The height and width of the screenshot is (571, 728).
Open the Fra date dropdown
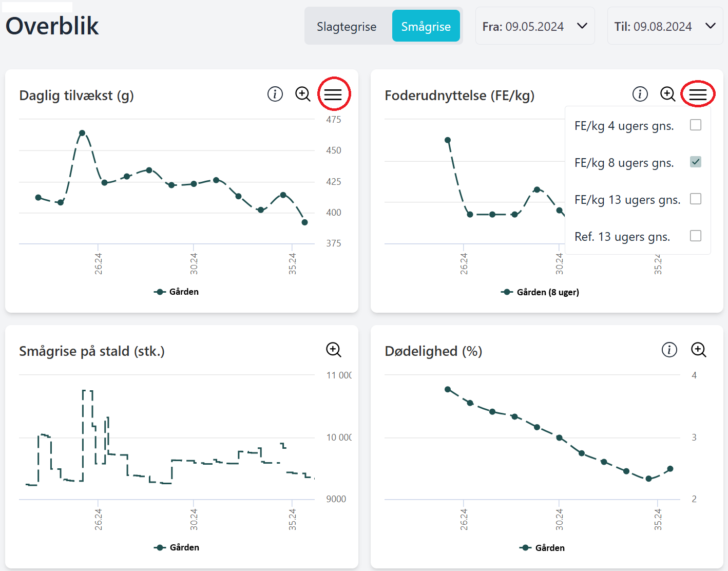coord(534,26)
